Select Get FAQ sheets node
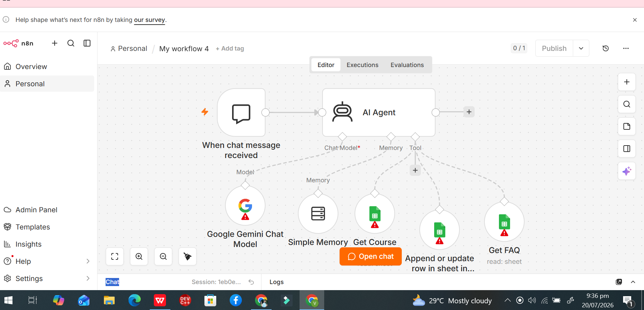The height and width of the screenshot is (310, 644). [x=504, y=222]
